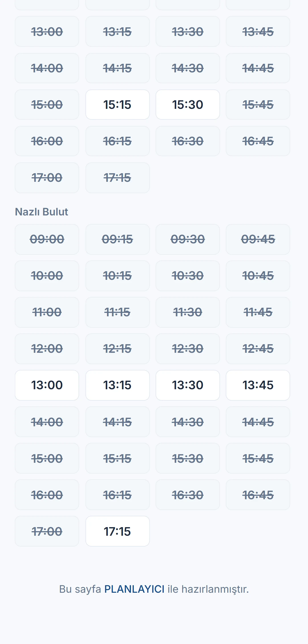Select the available 15:15 time slot

tap(117, 105)
